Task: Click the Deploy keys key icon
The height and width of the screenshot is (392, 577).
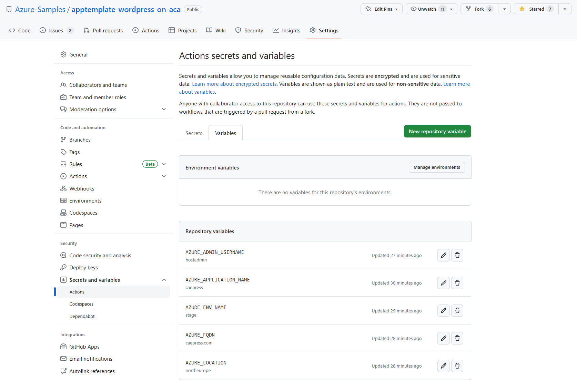Action: [x=63, y=267]
